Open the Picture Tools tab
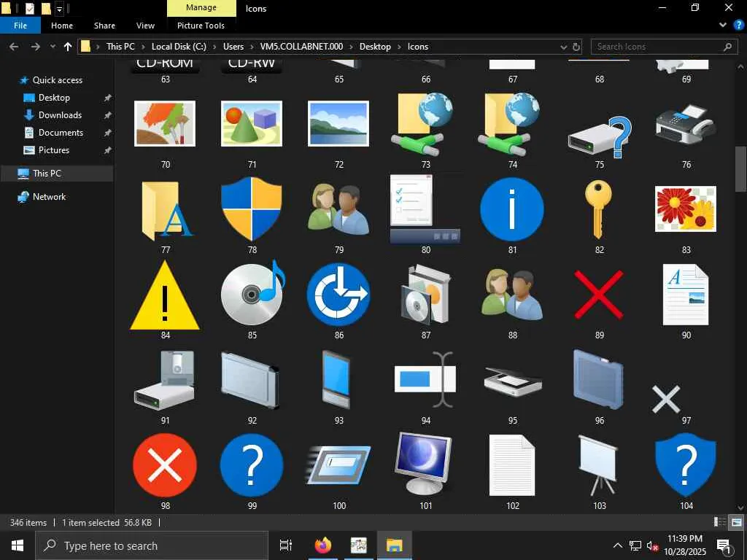Image resolution: width=747 pixels, height=560 pixels. tap(201, 26)
